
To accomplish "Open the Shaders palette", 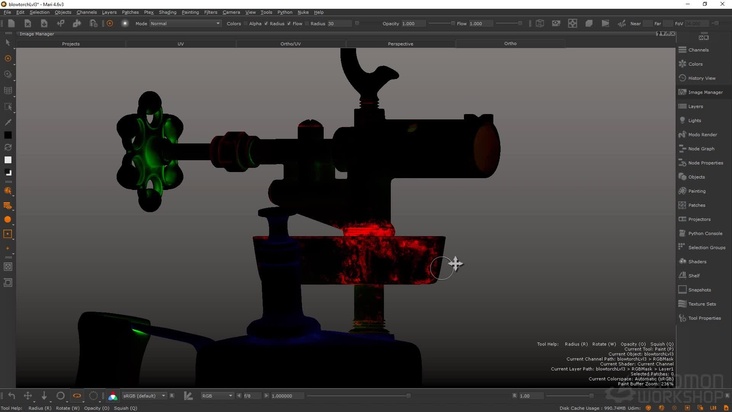I will (693, 261).
